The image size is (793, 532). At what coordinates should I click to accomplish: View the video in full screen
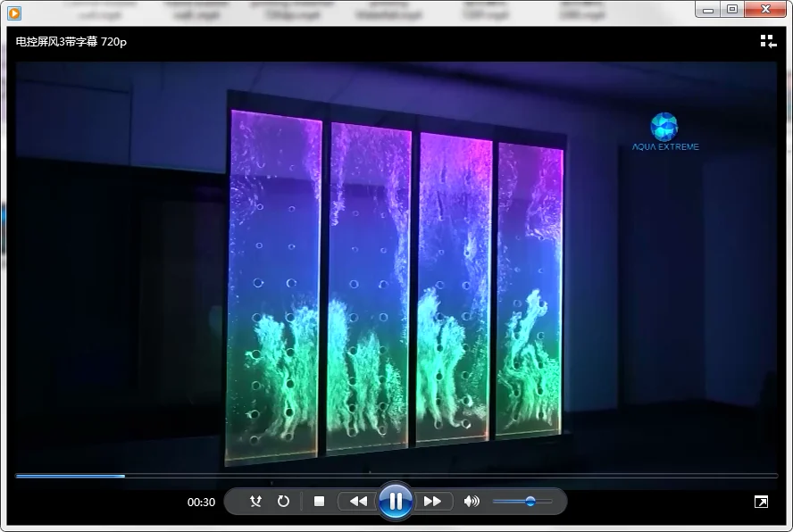[761, 503]
